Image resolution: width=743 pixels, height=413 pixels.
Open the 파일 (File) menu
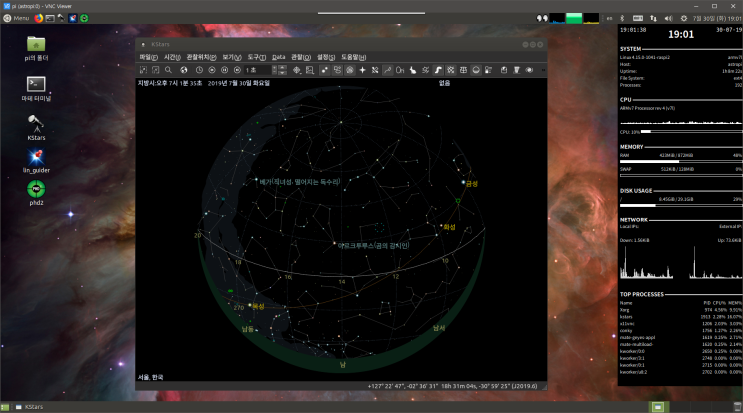tap(148, 58)
